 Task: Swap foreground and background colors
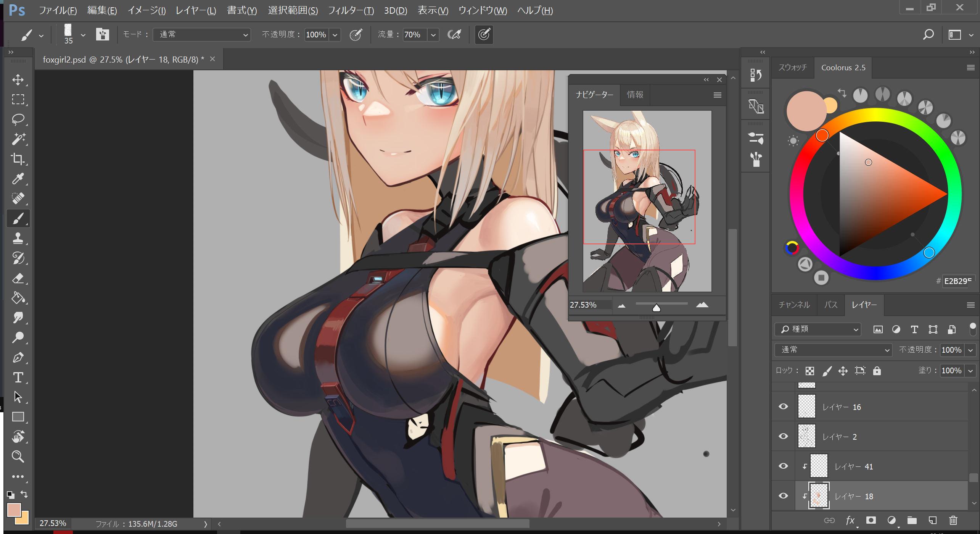(24, 494)
